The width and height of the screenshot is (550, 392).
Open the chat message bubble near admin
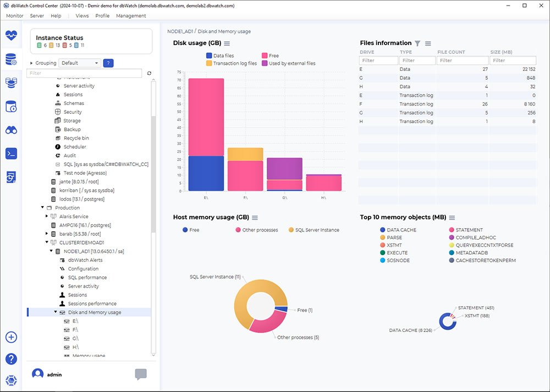coord(141,374)
